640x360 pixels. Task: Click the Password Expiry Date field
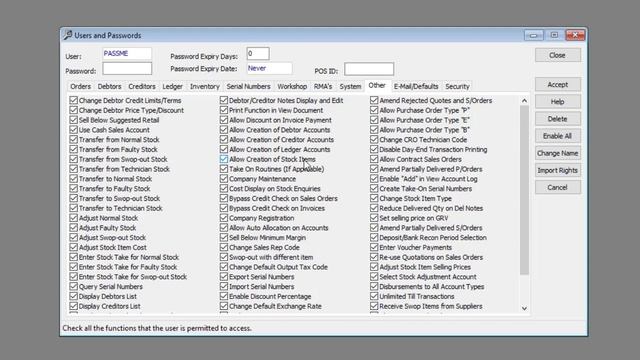point(269,69)
